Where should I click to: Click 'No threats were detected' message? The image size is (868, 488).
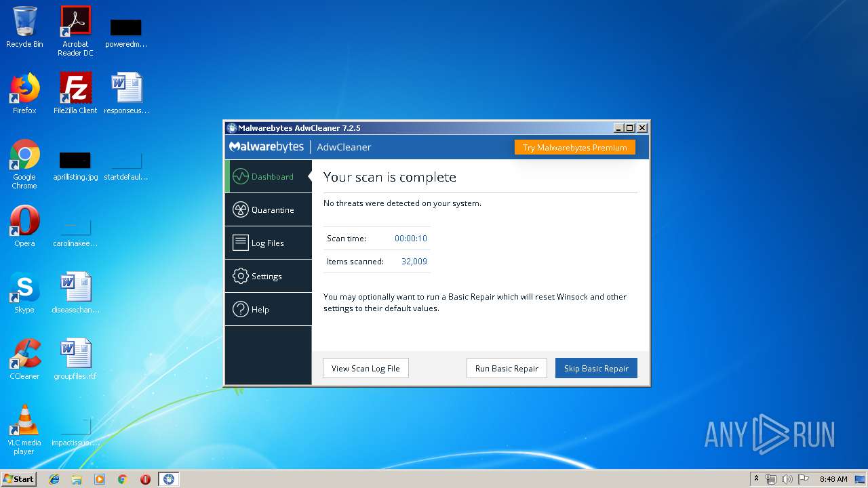point(402,203)
